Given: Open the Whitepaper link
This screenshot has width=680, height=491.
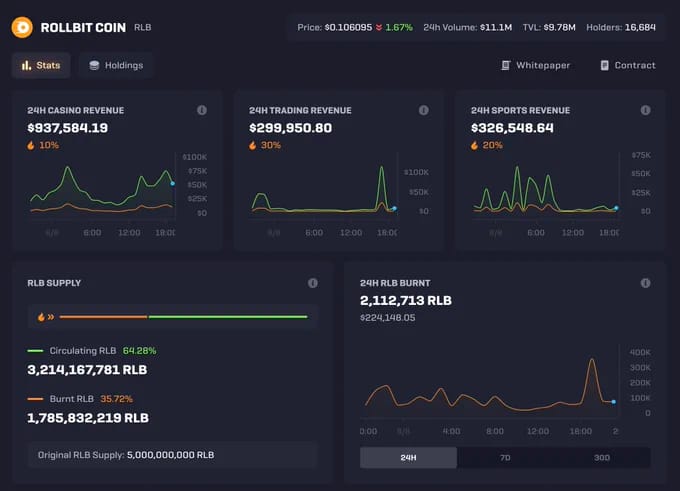Looking at the screenshot, I should pos(536,65).
